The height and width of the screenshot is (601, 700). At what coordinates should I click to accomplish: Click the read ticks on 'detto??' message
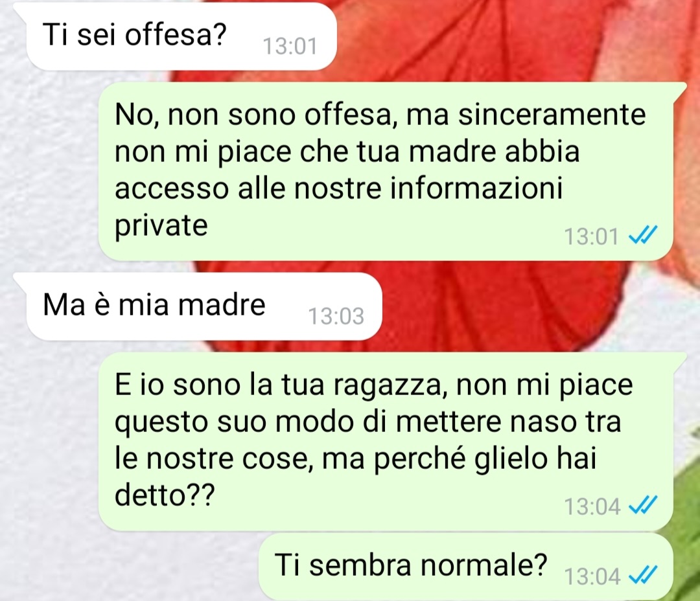point(643,505)
